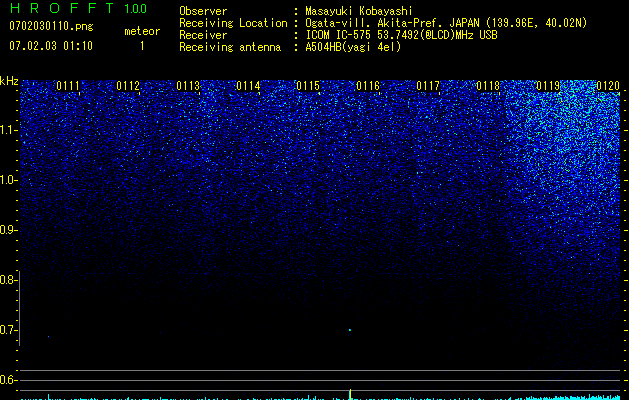Click the HROFFT 1.0.0 title text
Image resolution: width=629 pixels, height=400 pixels.
[78, 8]
